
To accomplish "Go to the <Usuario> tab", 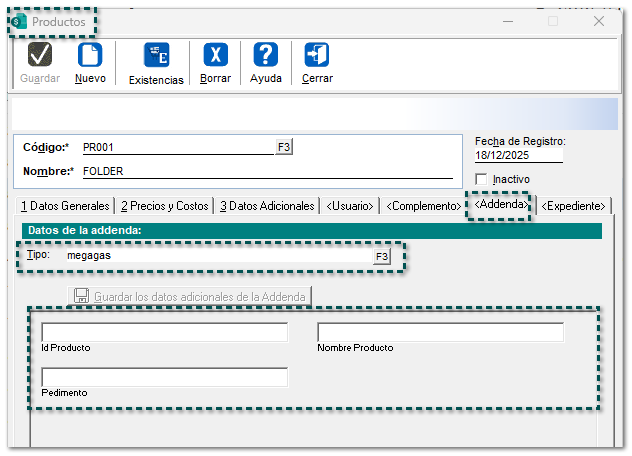I will click(350, 205).
